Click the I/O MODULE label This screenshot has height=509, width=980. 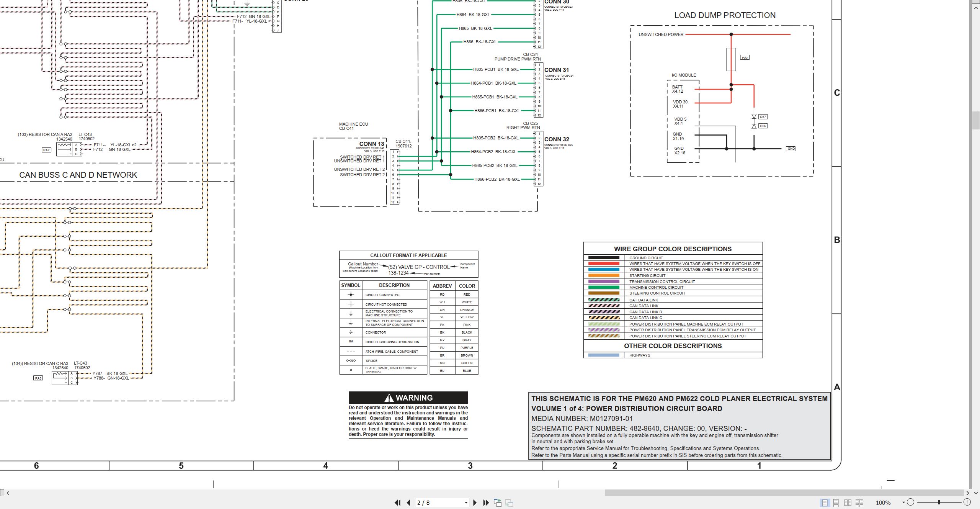tap(684, 75)
